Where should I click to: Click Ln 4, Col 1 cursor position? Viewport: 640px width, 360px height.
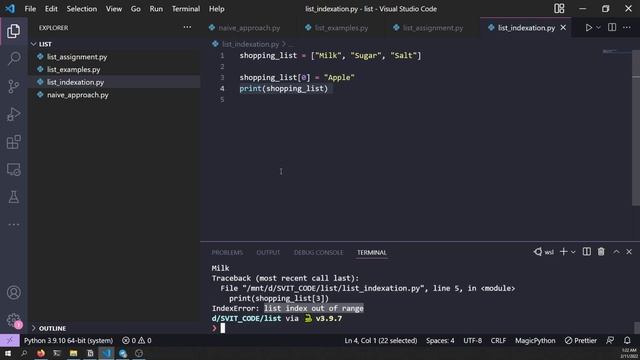coord(380,340)
